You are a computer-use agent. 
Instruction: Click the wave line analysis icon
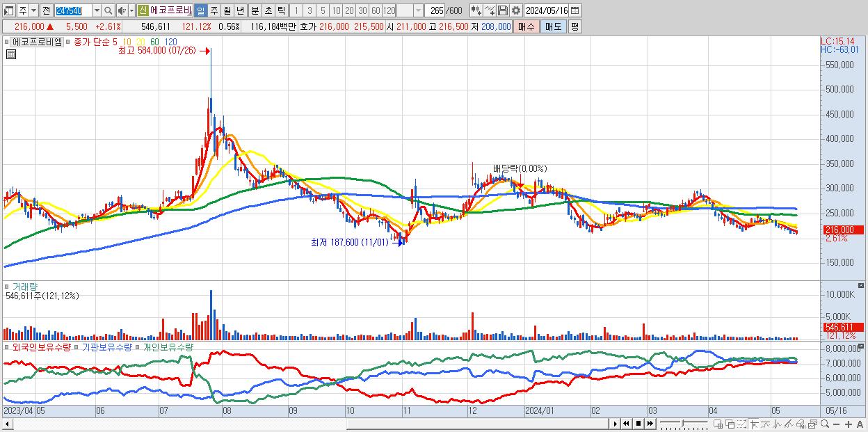pyautogui.click(x=778, y=424)
